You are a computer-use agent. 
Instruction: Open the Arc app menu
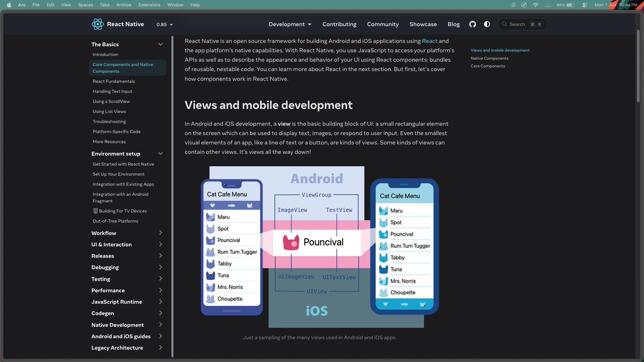tap(21, 5)
